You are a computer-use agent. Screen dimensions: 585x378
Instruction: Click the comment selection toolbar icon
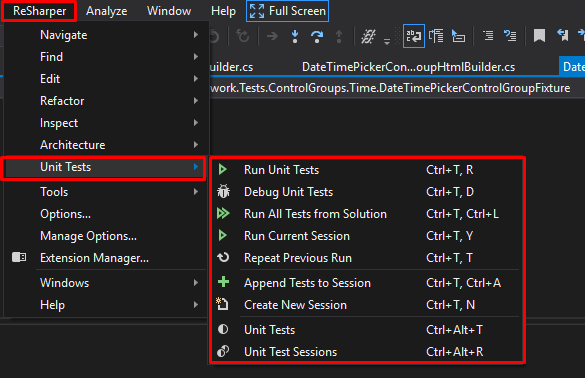[510, 36]
